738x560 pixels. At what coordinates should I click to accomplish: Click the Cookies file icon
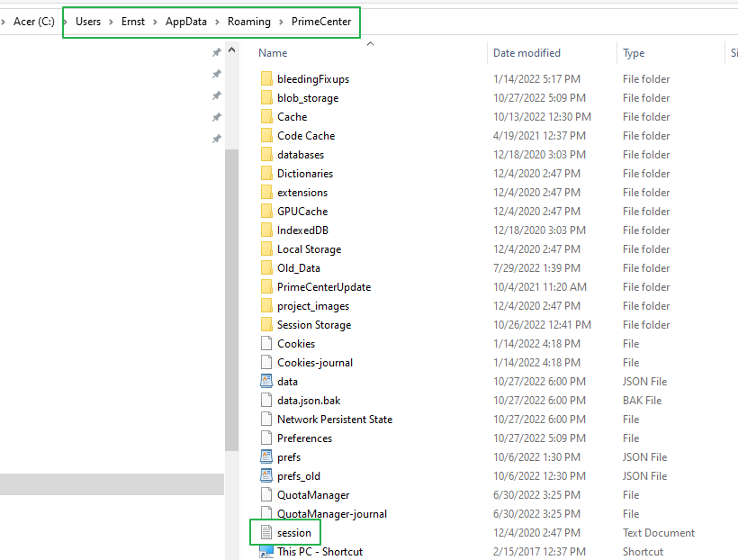pos(265,344)
